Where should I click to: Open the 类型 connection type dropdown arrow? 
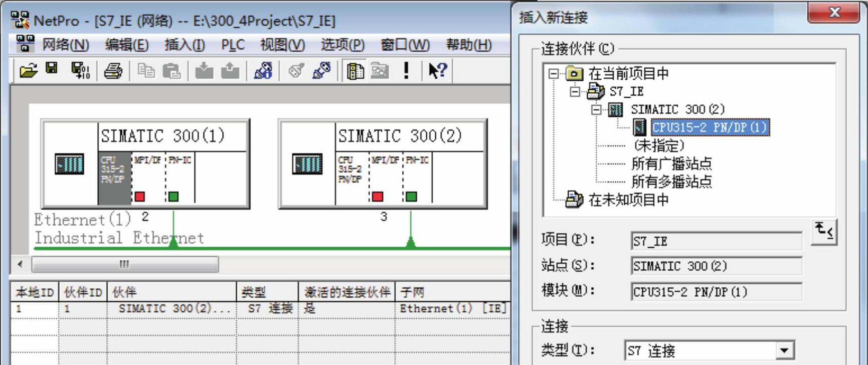click(785, 350)
